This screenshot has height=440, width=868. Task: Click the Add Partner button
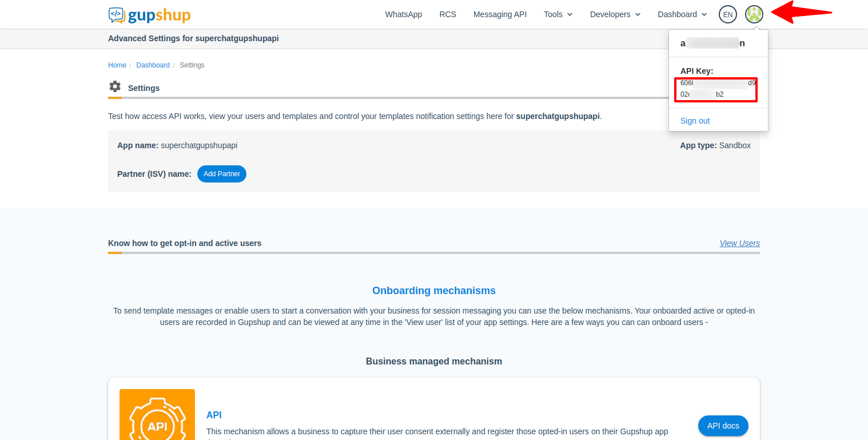[x=222, y=174]
